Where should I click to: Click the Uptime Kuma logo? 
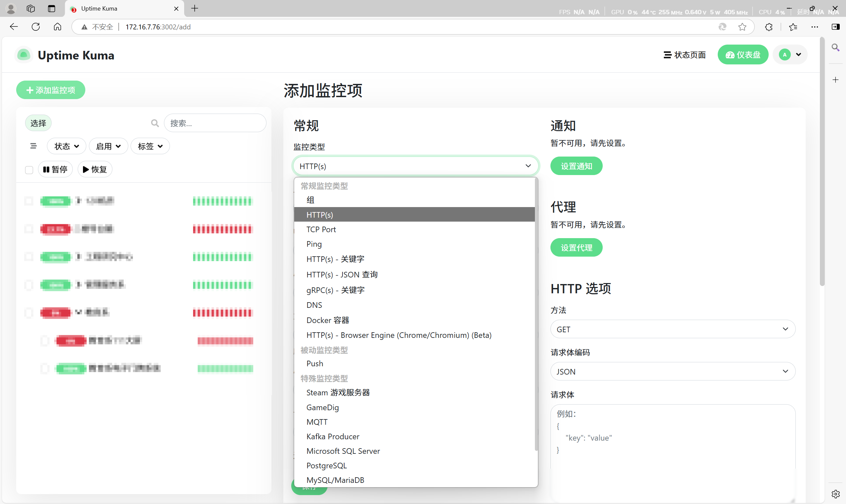[24, 55]
